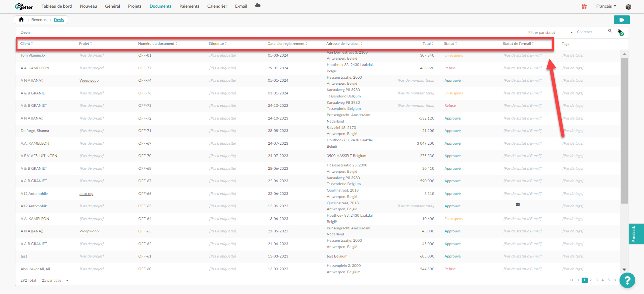The image size is (644, 294).
Task: Click date 22-06-2023 in OFF-67 row
Action: [278, 181]
